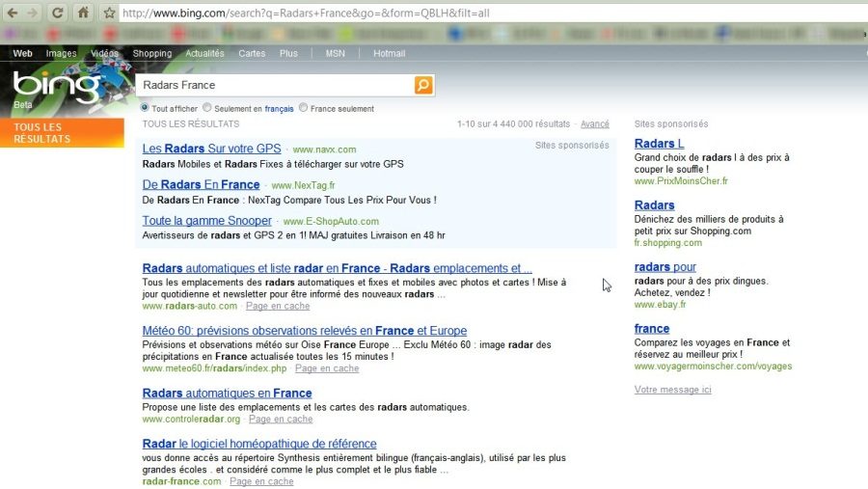Click the 'Avancé' advanced search link
This screenshot has height=489, width=868.
point(594,124)
